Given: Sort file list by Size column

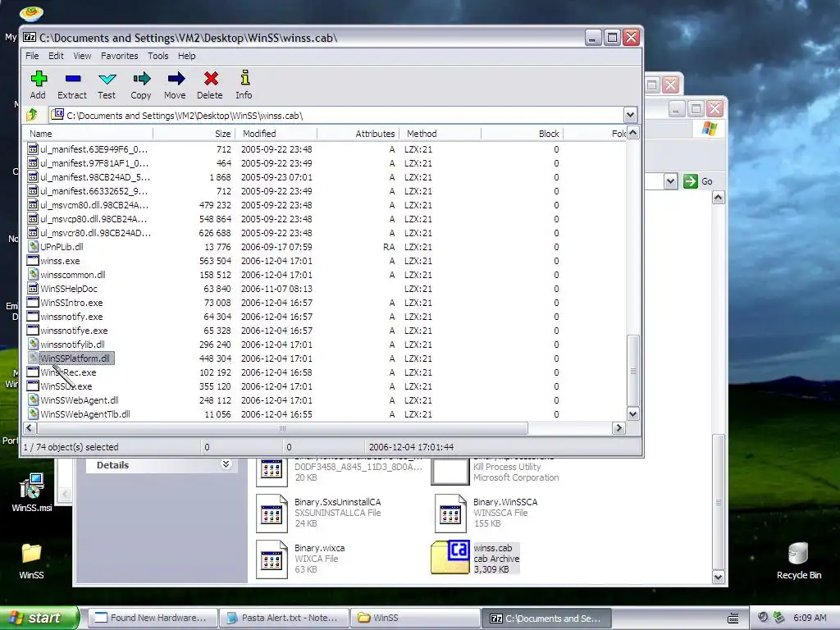Looking at the screenshot, I should [194, 134].
